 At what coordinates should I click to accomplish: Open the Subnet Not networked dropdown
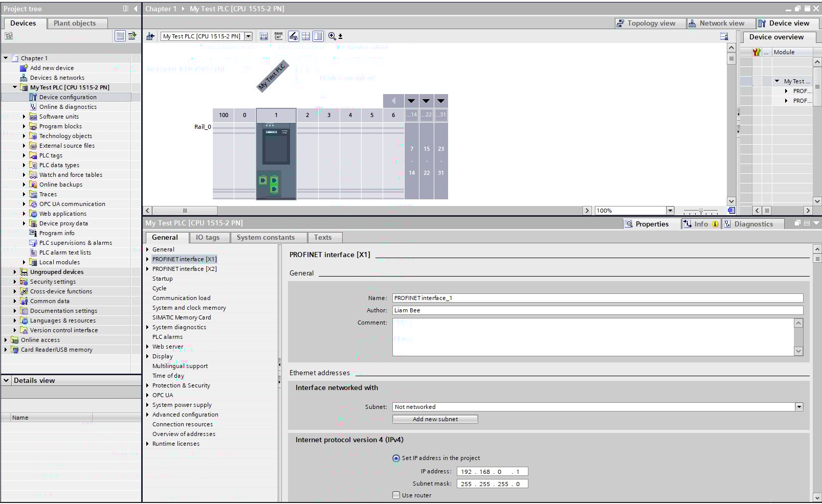click(799, 407)
